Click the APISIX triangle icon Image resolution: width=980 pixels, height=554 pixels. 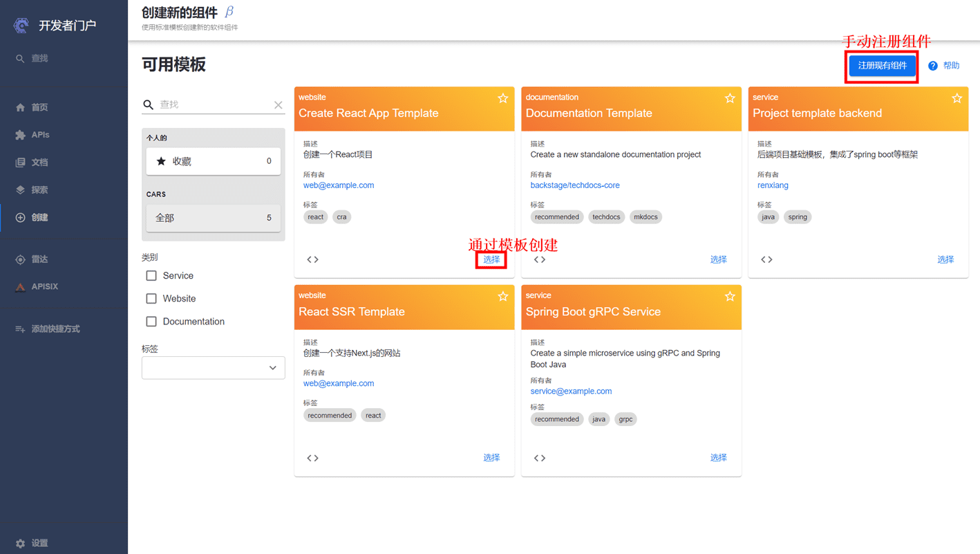pos(20,286)
